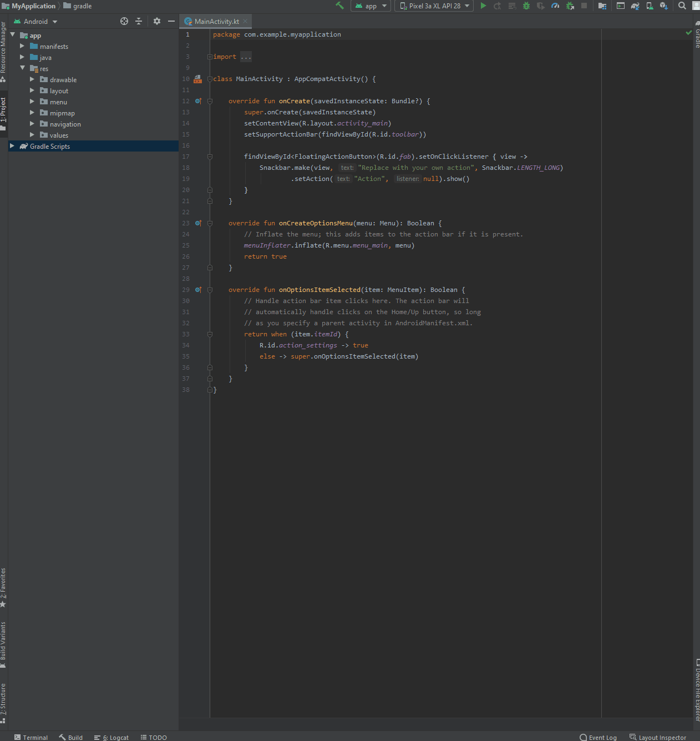
Task: Run the app with the green play button
Action: (483, 6)
